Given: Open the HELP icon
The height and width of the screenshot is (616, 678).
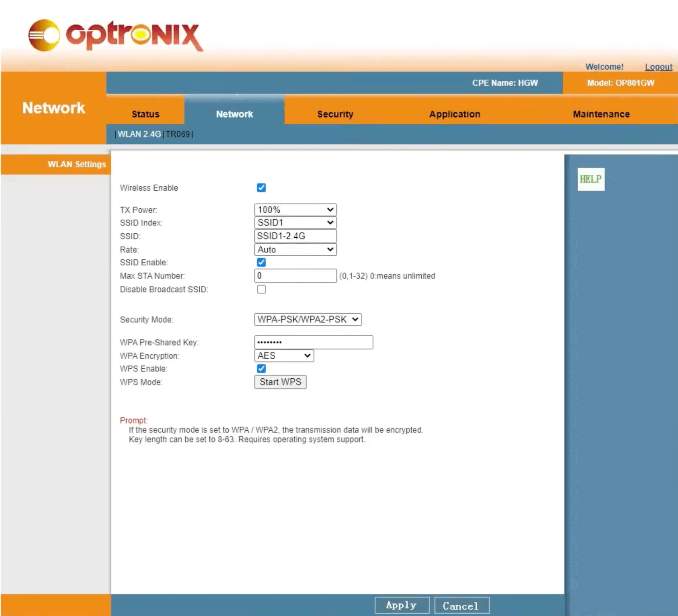Looking at the screenshot, I should [590, 179].
